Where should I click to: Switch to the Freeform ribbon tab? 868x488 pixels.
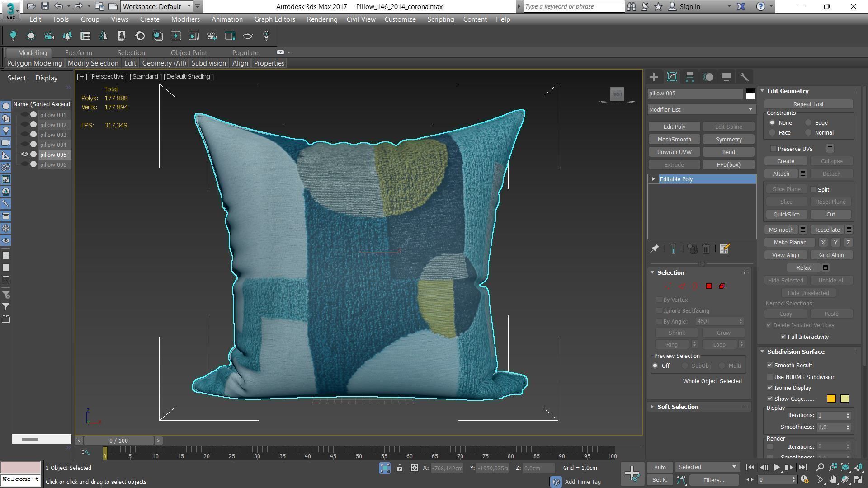(78, 53)
